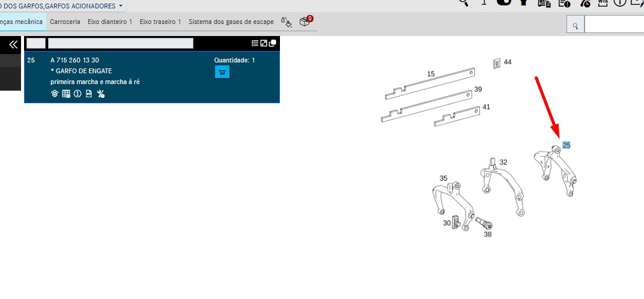
Task: Click the GARFO DE ENGATE part name
Action: (x=81, y=71)
